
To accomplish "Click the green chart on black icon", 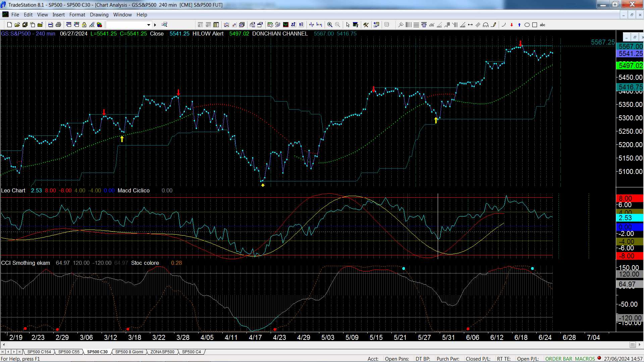I will click(x=286, y=25).
